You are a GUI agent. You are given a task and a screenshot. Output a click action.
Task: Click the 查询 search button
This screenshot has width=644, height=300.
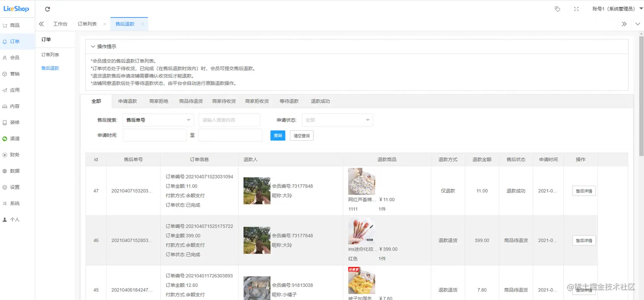[278, 136]
